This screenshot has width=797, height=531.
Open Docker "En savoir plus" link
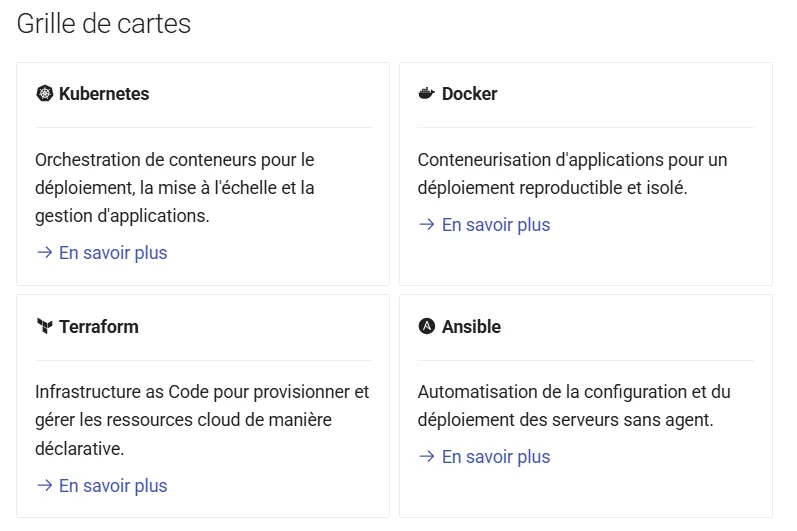(x=496, y=225)
